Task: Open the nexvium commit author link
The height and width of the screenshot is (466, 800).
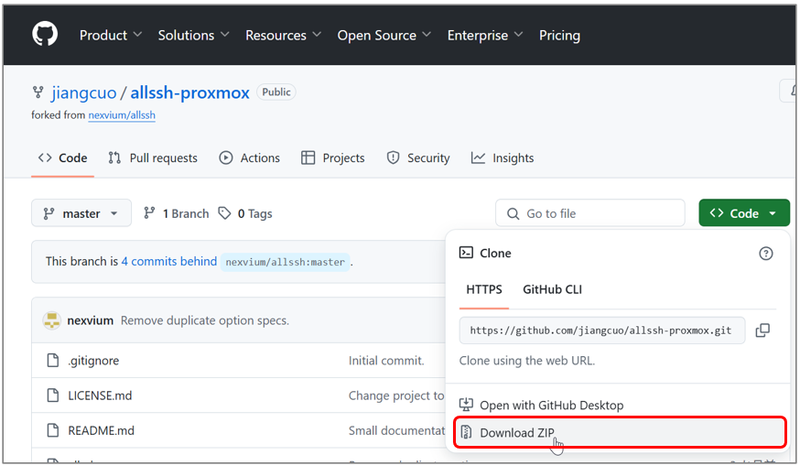Action: [90, 321]
